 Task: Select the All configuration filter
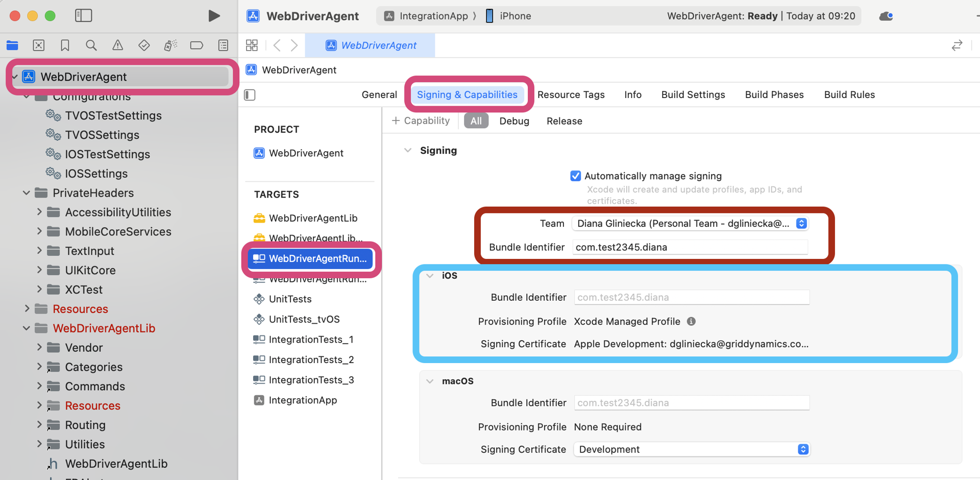(476, 121)
